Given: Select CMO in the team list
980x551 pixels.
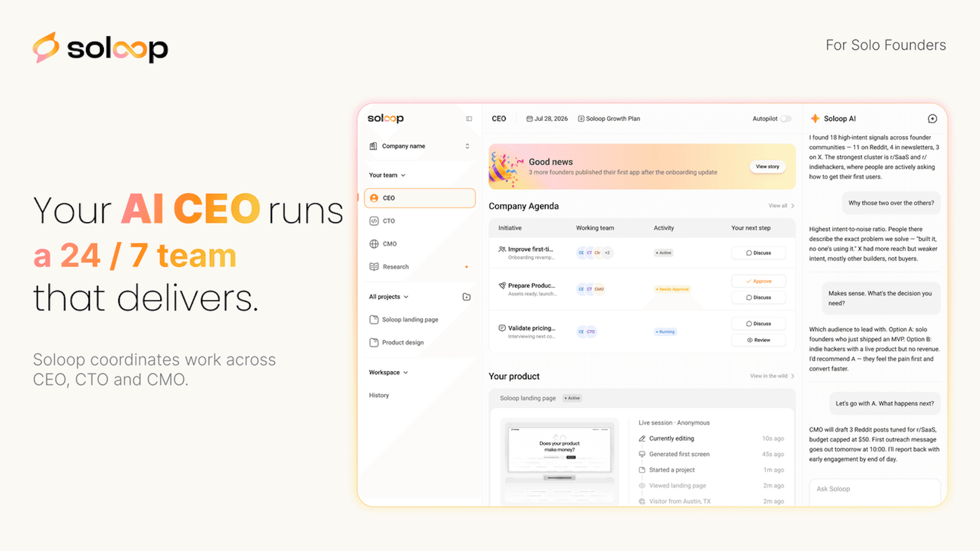Looking at the screenshot, I should pos(420,244).
